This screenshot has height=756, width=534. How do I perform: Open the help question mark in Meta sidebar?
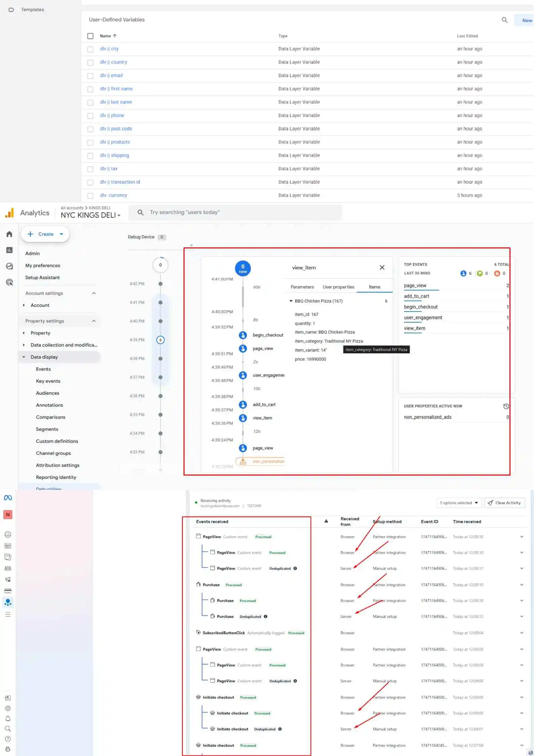coord(8,739)
